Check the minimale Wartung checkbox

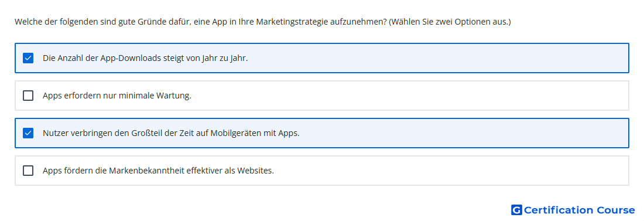click(28, 96)
